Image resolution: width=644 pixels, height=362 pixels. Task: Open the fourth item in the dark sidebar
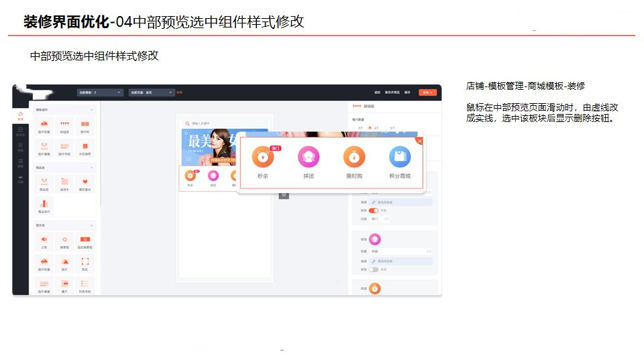[20, 163]
